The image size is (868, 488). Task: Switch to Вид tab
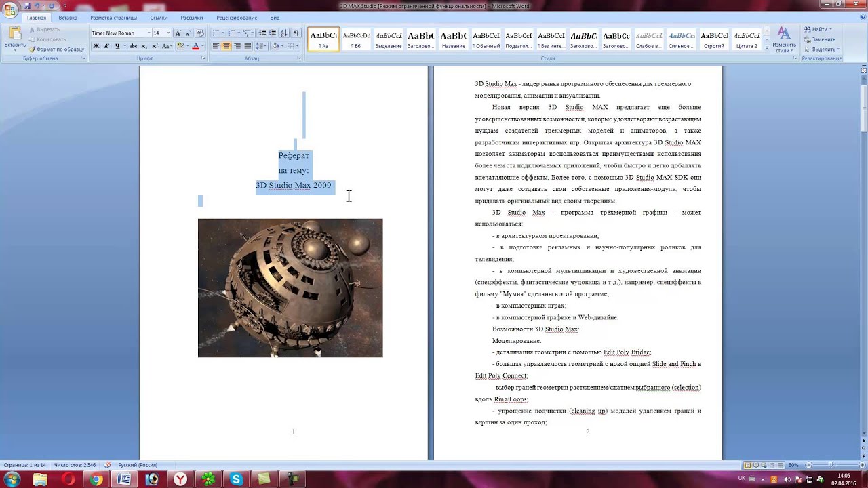pyautogui.click(x=275, y=18)
